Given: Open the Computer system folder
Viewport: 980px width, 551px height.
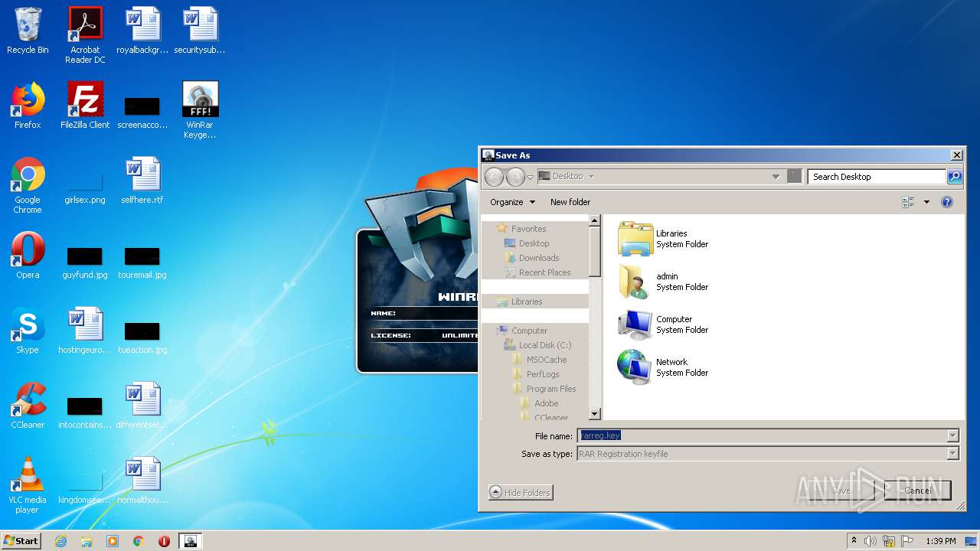Looking at the screenshot, I should (663, 324).
